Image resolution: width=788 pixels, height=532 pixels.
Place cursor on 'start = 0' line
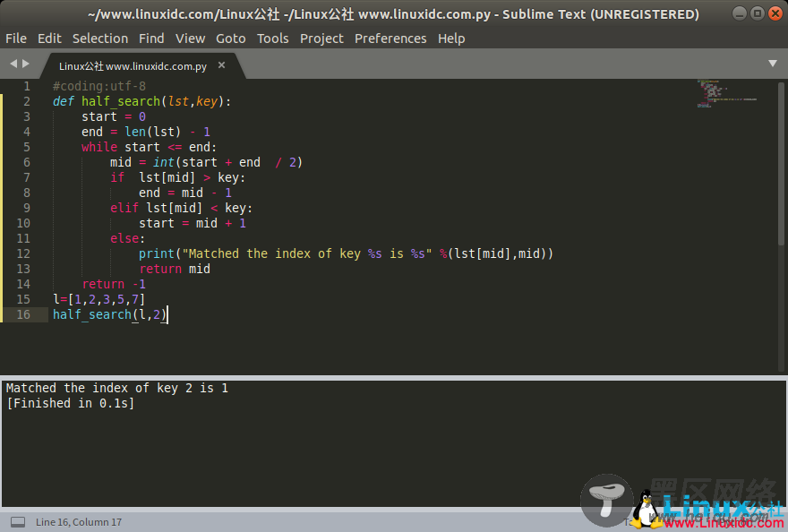tap(114, 116)
